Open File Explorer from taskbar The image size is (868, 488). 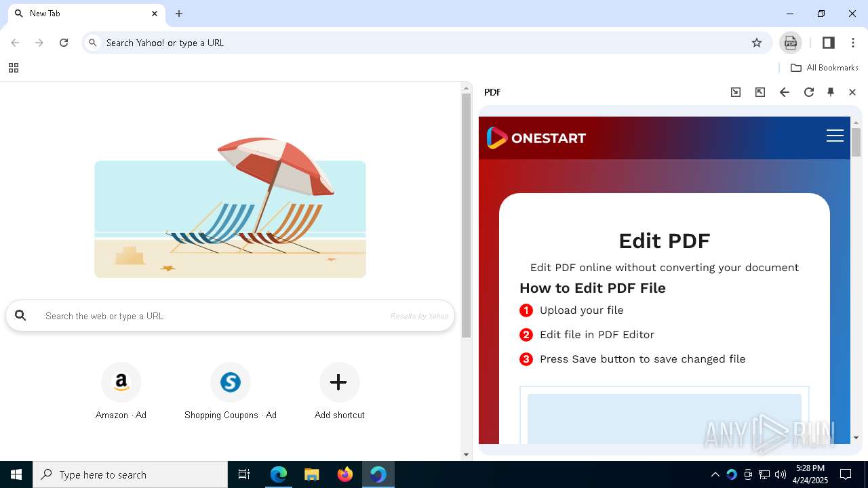312,474
